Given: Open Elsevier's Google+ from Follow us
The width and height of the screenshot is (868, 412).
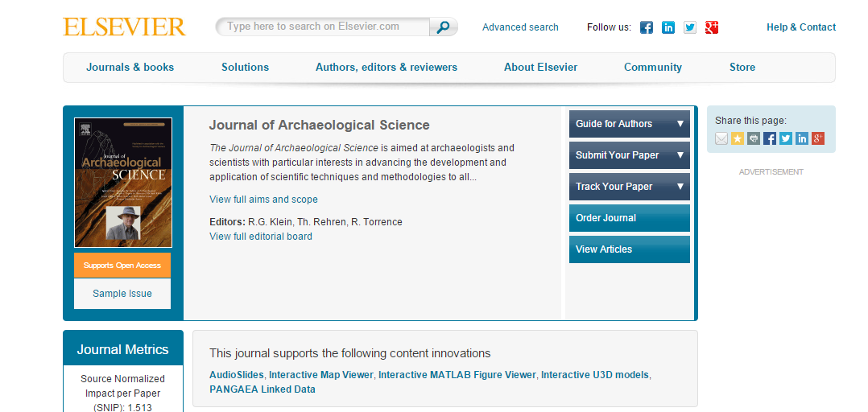Looking at the screenshot, I should (x=712, y=27).
